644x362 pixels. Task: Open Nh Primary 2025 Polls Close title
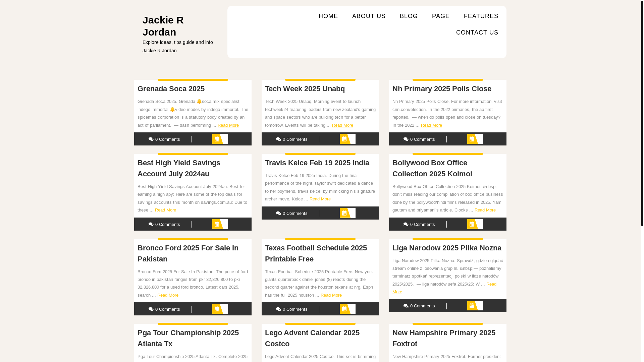442,89
